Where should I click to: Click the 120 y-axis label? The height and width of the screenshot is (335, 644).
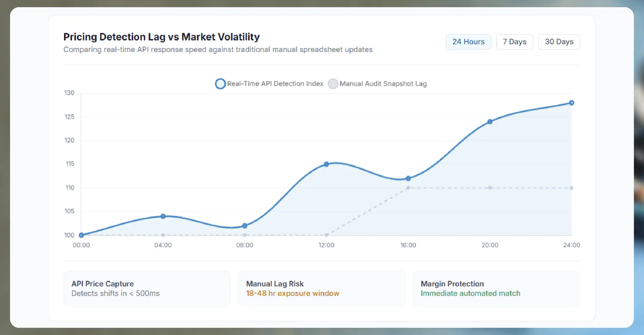pos(69,140)
